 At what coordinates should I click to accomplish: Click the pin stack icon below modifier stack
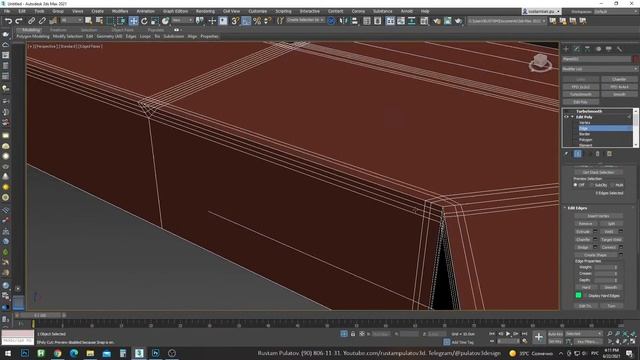click(x=567, y=154)
